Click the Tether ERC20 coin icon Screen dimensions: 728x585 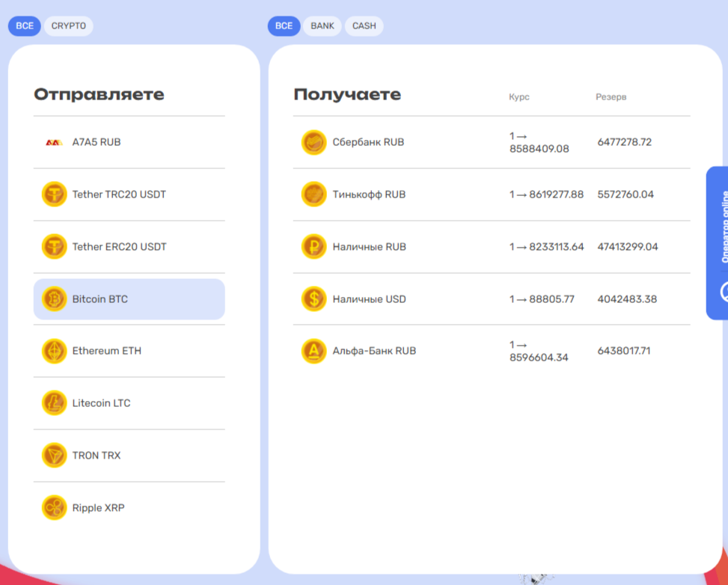tap(55, 247)
